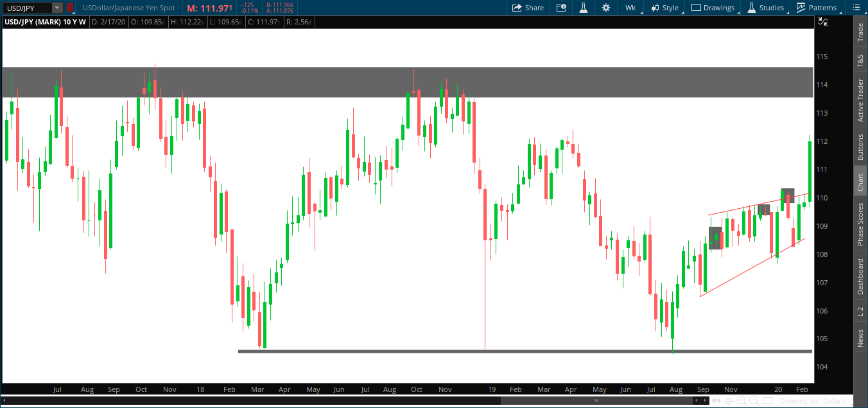Image resolution: width=868 pixels, height=408 pixels.
Task: Open the Wk timeframe dropdown
Action: click(630, 8)
